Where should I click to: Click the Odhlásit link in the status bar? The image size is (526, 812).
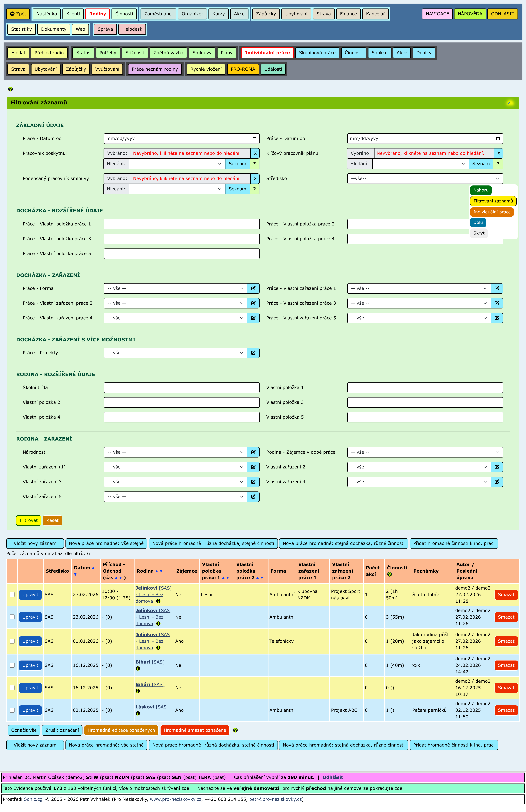coord(332,777)
